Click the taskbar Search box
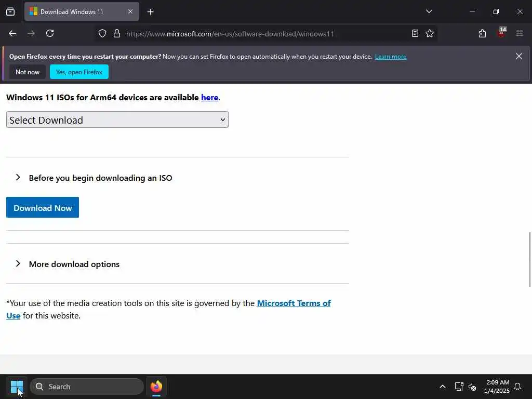This screenshot has height=399, width=532. coord(87,387)
